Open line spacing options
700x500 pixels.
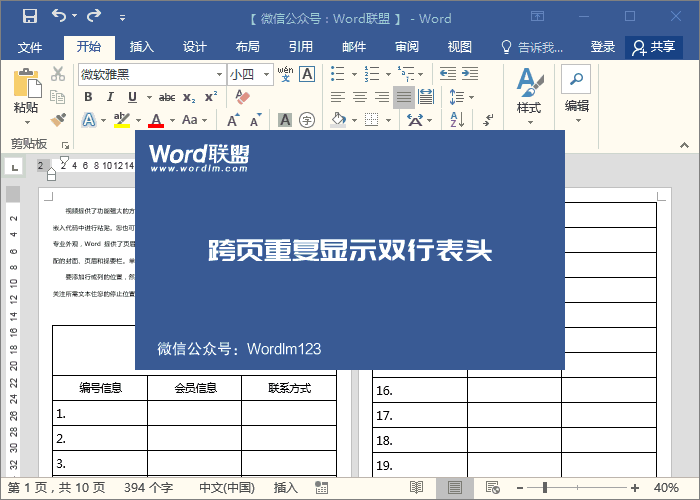(x=461, y=97)
